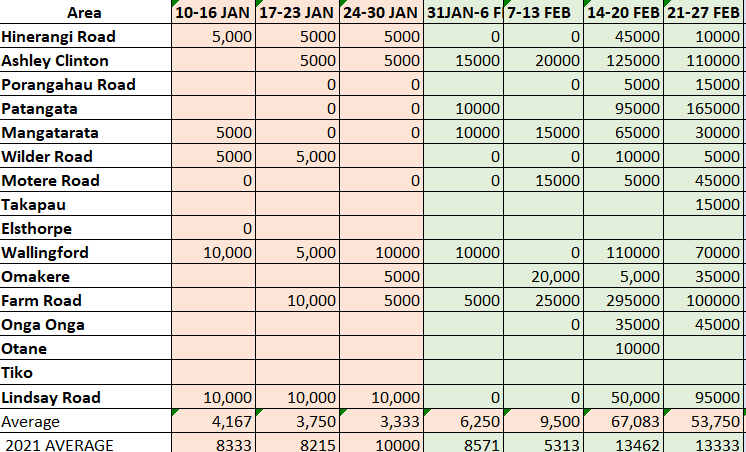Select Farm Road 14-20 FEB value 295000
Image resolution: width=746 pixels, height=452 pixels.
tap(624, 300)
